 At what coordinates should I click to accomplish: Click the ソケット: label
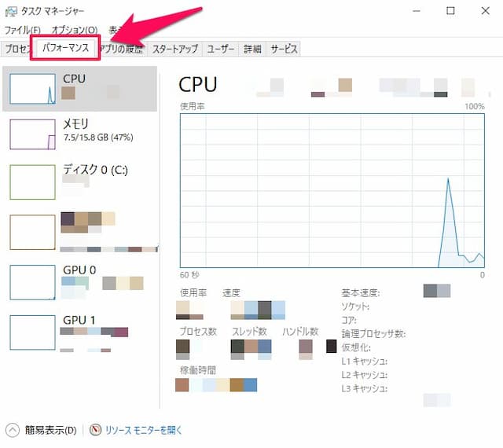(x=355, y=307)
